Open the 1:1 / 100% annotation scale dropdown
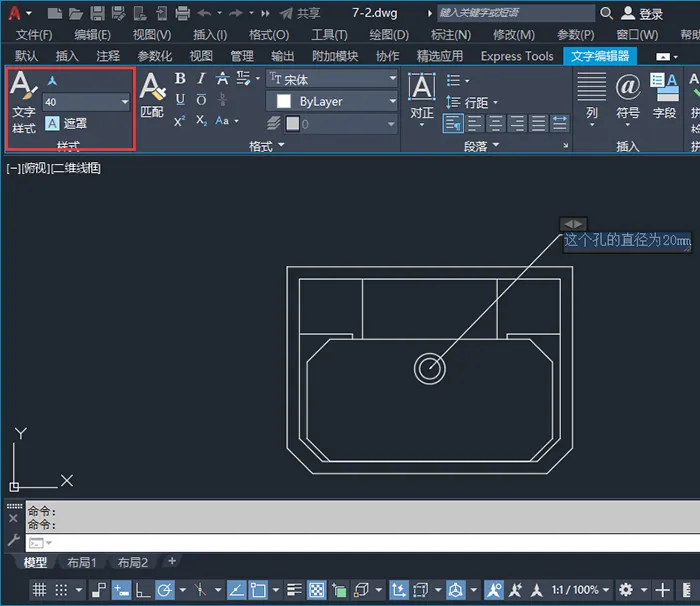 tap(580, 590)
